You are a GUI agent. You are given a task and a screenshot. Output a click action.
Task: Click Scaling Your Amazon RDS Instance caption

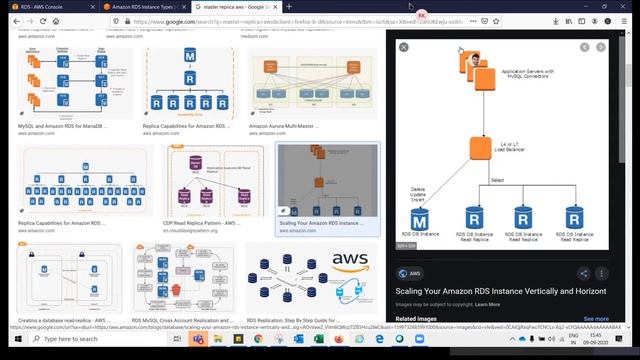coord(321,223)
